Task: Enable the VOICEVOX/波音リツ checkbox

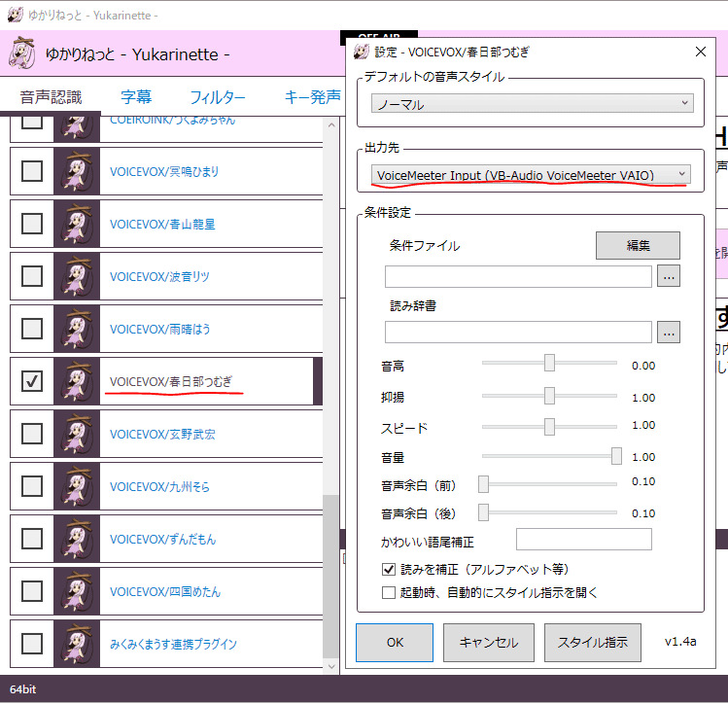Action: [32, 276]
